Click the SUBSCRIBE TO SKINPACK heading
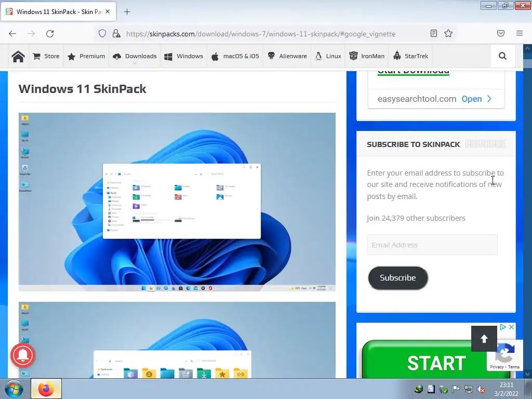This screenshot has width=532, height=399. pos(413,144)
